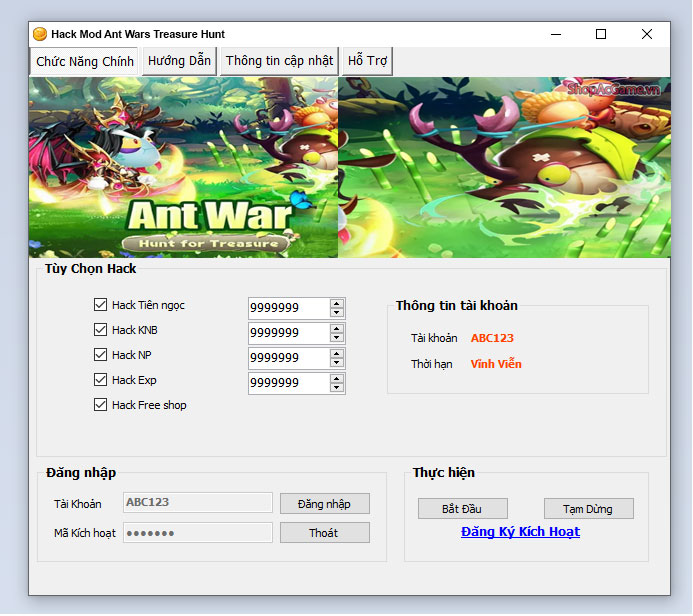Increase the Hack Tiên ngọc value with up arrow

click(x=337, y=303)
